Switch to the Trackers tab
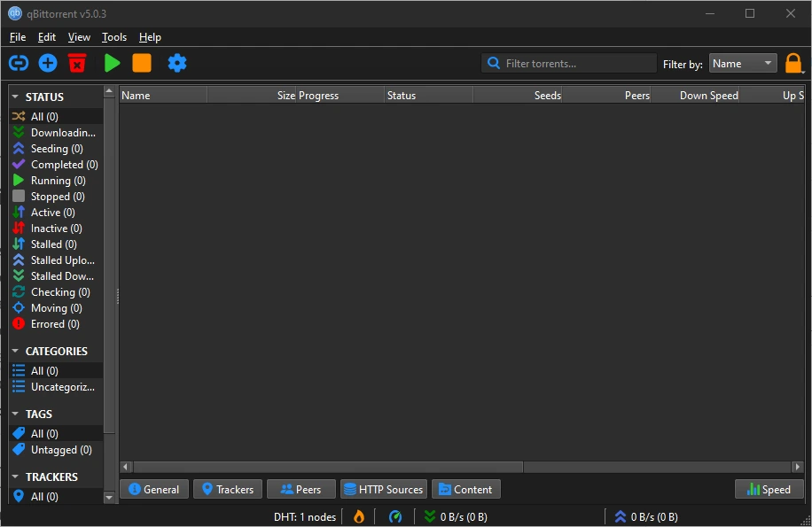This screenshot has height=527, width=812. [227, 489]
